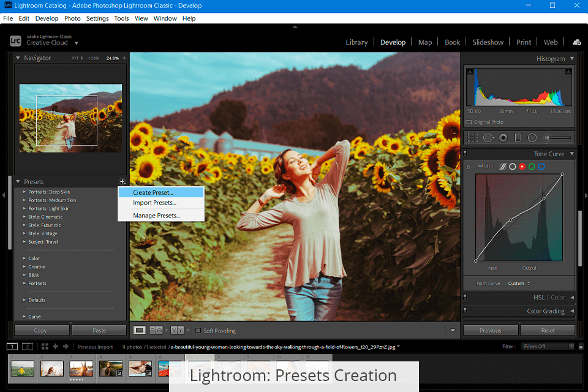Select the Radial Filter tool
The height and width of the screenshot is (392, 588).
coord(532,138)
